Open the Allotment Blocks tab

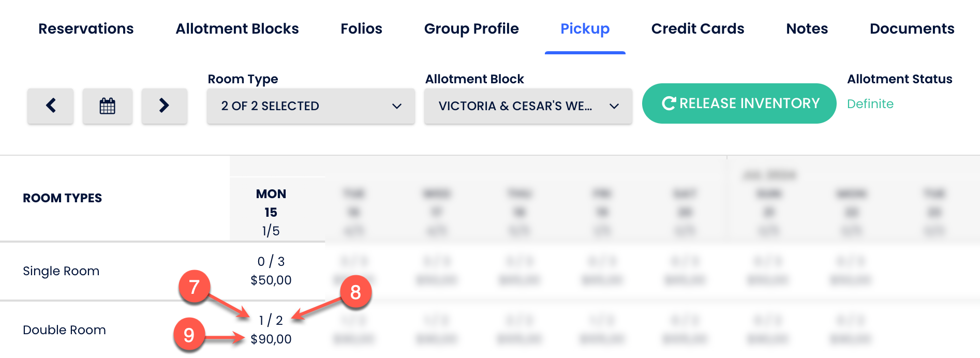click(x=237, y=29)
